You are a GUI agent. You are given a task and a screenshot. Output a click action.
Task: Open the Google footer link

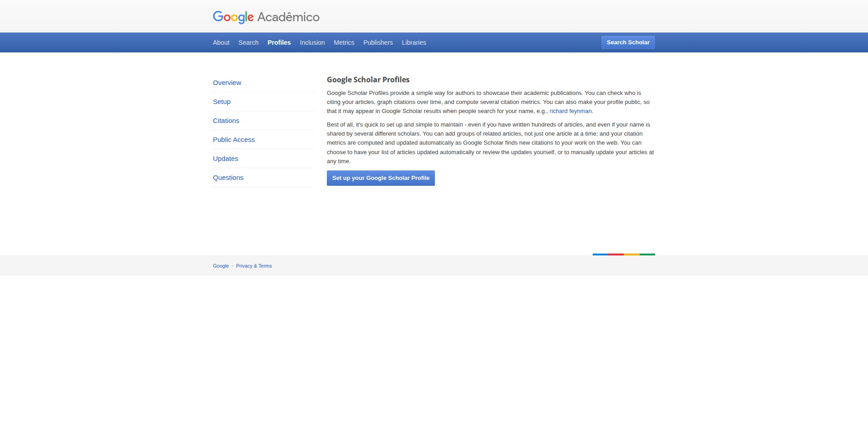(x=221, y=266)
